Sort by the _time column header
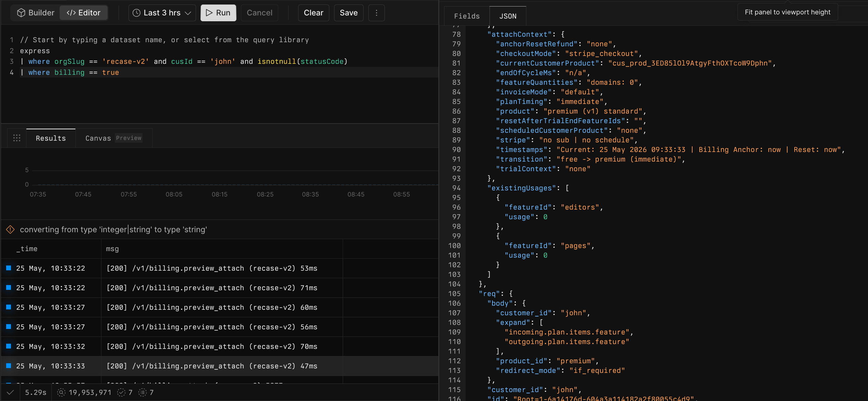 pyautogui.click(x=27, y=249)
